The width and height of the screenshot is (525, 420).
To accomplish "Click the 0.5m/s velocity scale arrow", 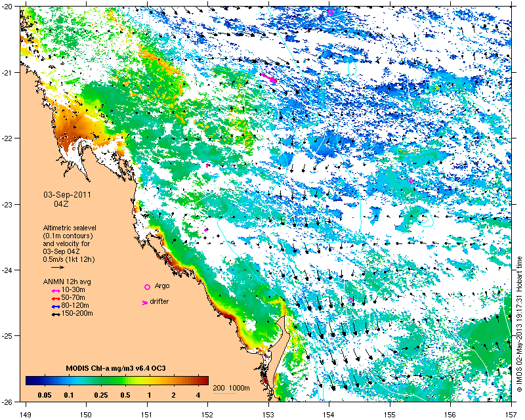I will (58, 267).
